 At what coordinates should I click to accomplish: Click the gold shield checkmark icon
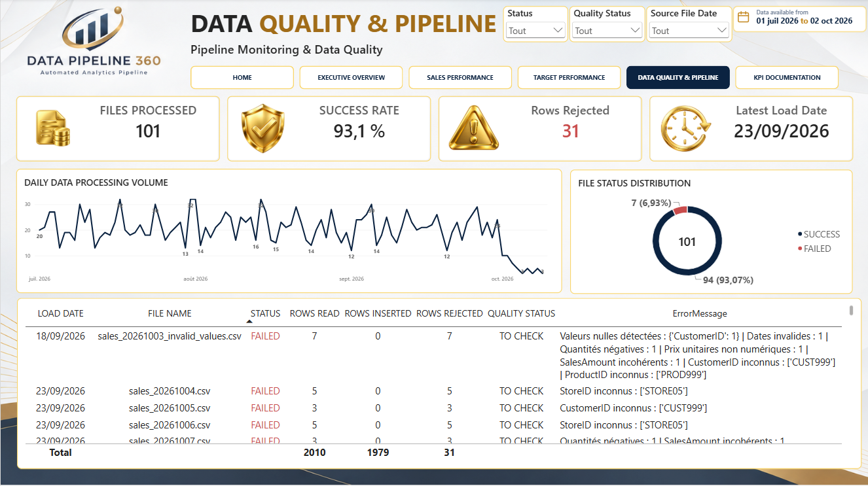click(x=262, y=128)
